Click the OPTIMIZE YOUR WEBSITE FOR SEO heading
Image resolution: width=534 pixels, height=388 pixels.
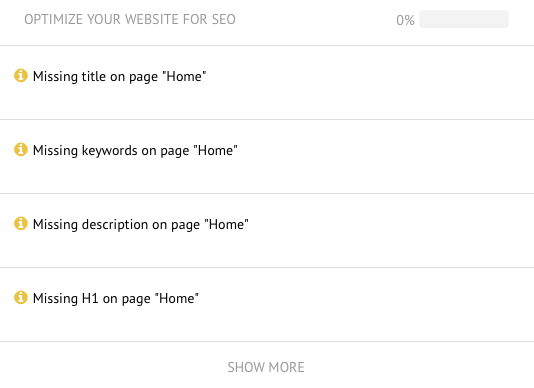(x=130, y=19)
